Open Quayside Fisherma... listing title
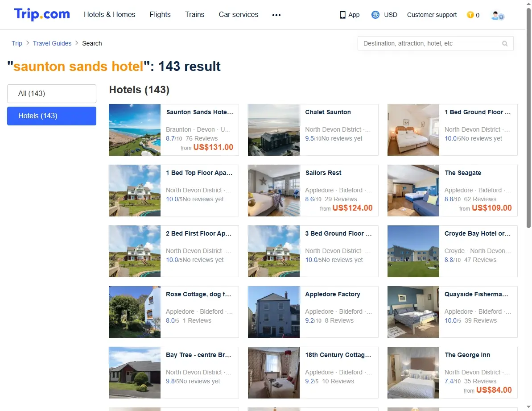The width and height of the screenshot is (532, 411). (x=476, y=295)
